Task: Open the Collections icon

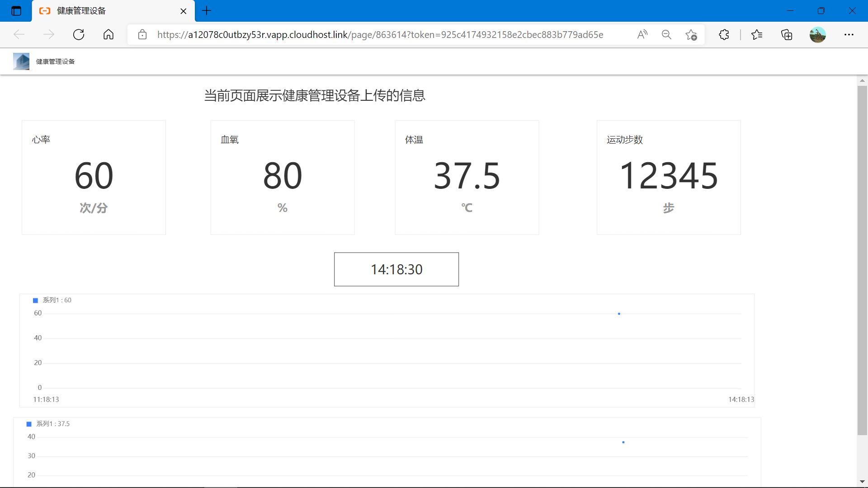Action: point(787,35)
